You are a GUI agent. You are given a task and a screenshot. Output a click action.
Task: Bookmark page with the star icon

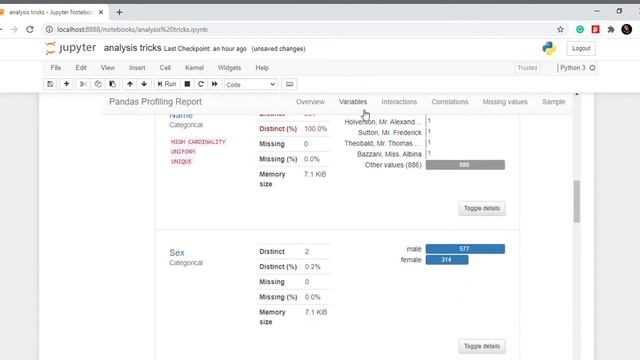(560, 29)
